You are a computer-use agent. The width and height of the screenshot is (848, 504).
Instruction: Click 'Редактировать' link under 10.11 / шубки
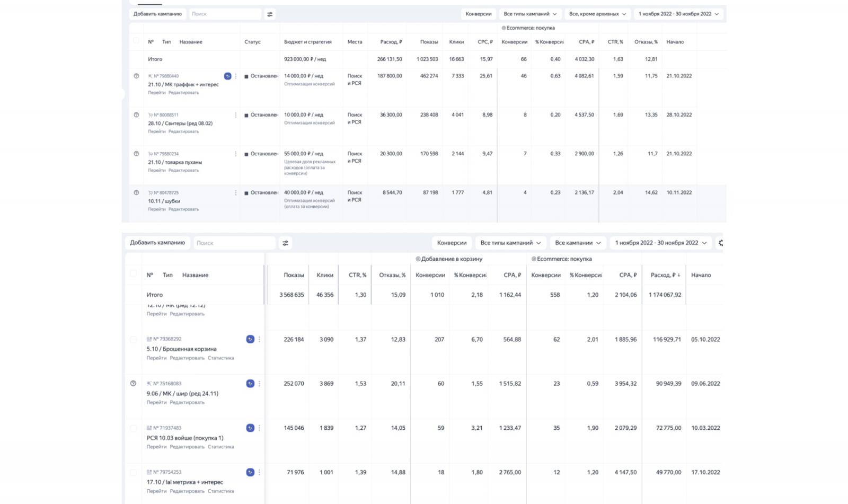click(183, 209)
